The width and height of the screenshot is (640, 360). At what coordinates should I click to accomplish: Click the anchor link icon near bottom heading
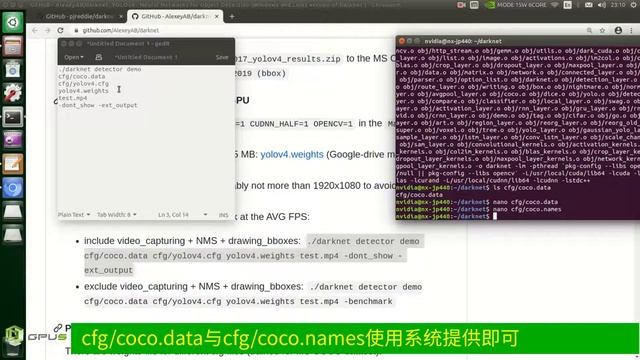pyautogui.click(x=58, y=328)
